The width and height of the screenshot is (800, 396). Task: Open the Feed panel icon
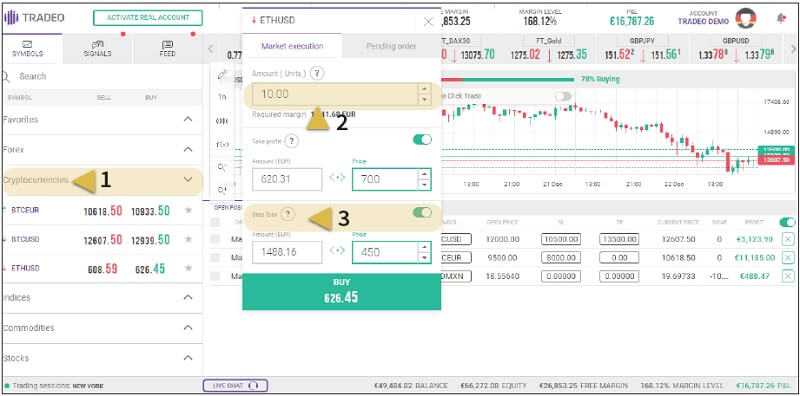click(167, 44)
